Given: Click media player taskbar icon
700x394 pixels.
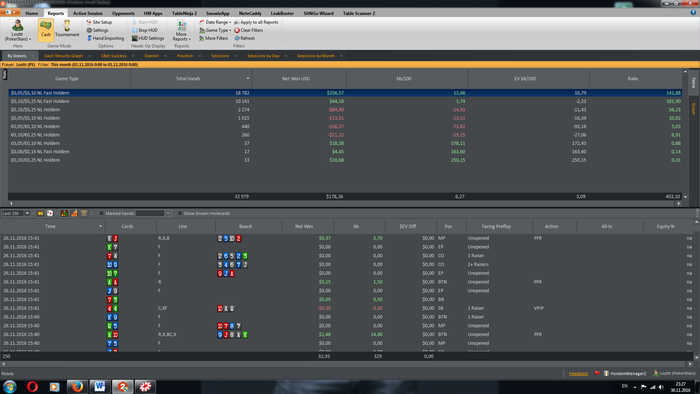Looking at the screenshot, I should 54,386.
